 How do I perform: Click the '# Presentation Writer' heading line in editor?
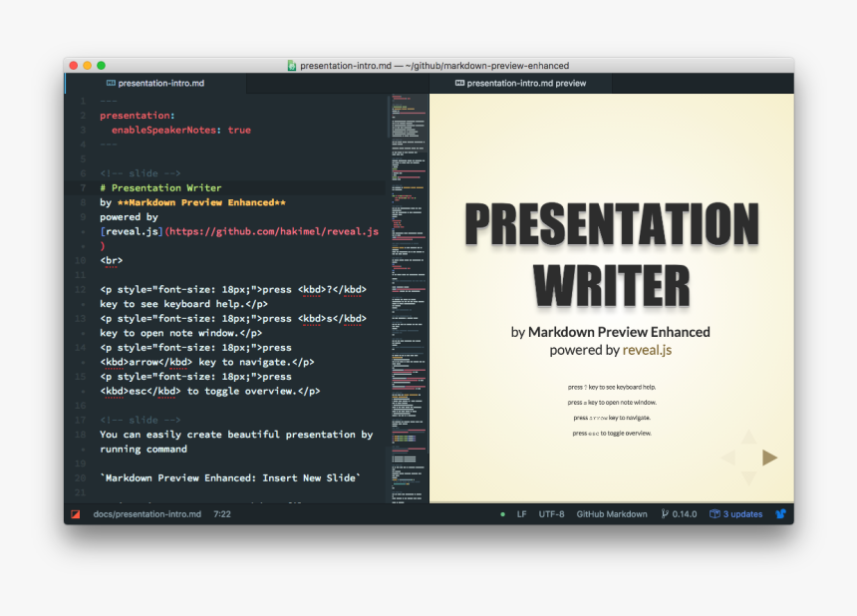160,188
